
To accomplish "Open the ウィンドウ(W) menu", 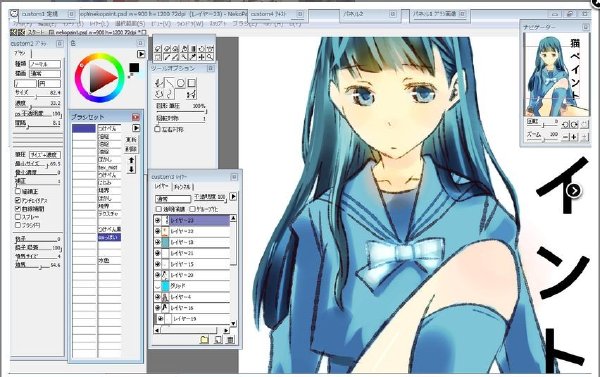I will pos(189,23).
